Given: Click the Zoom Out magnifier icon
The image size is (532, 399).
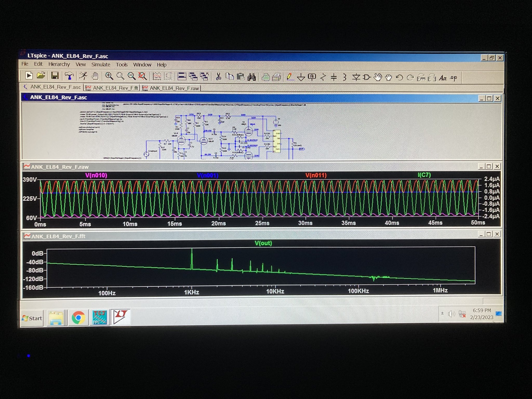Looking at the screenshot, I should (131, 76).
